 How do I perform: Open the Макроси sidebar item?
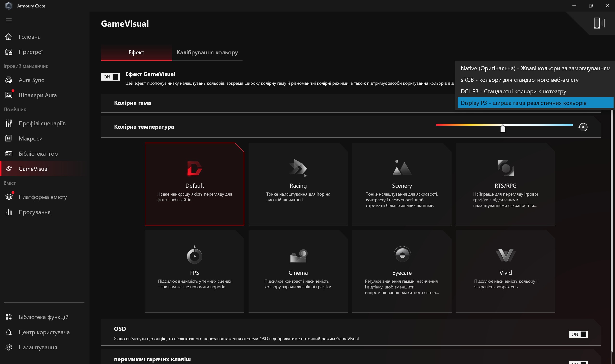click(30, 139)
